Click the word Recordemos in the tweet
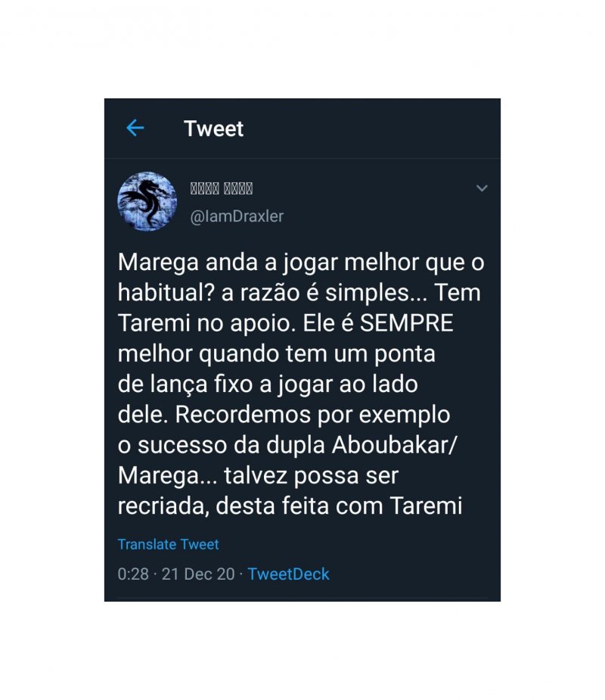 (243, 414)
